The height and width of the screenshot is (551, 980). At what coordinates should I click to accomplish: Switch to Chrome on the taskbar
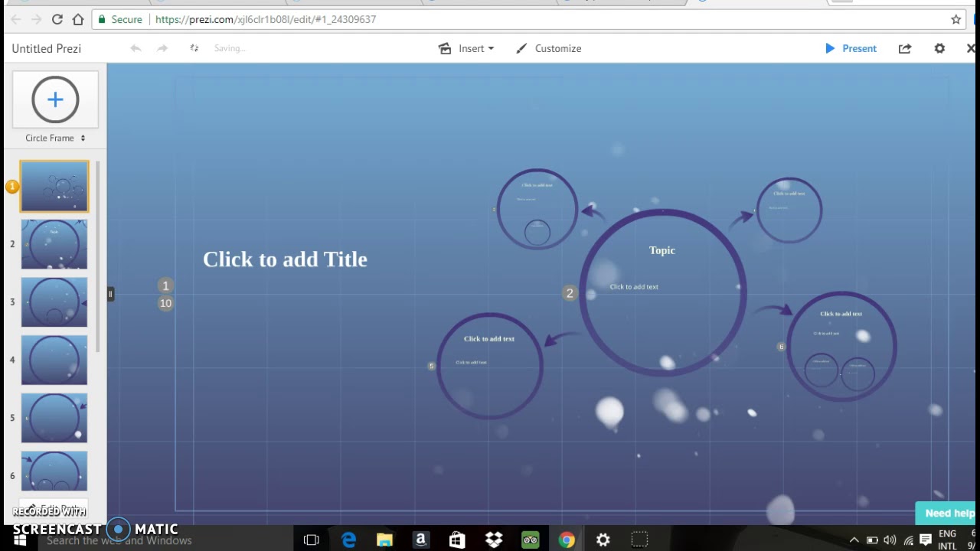click(567, 540)
